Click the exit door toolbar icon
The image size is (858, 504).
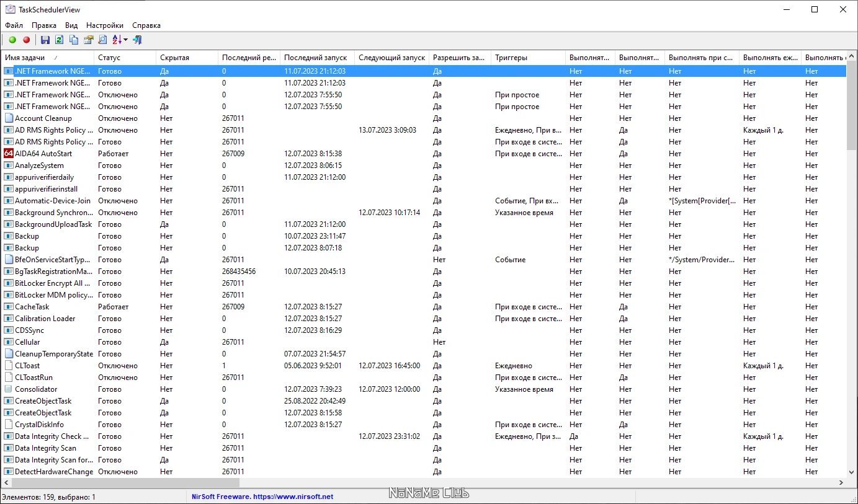pos(138,40)
